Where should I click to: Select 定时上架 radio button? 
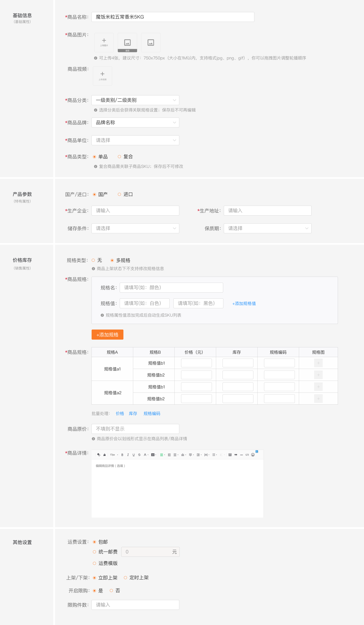126,578
